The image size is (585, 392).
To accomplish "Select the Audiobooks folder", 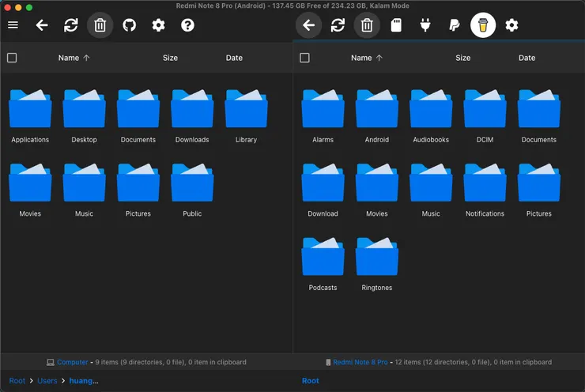I will 431,116.
